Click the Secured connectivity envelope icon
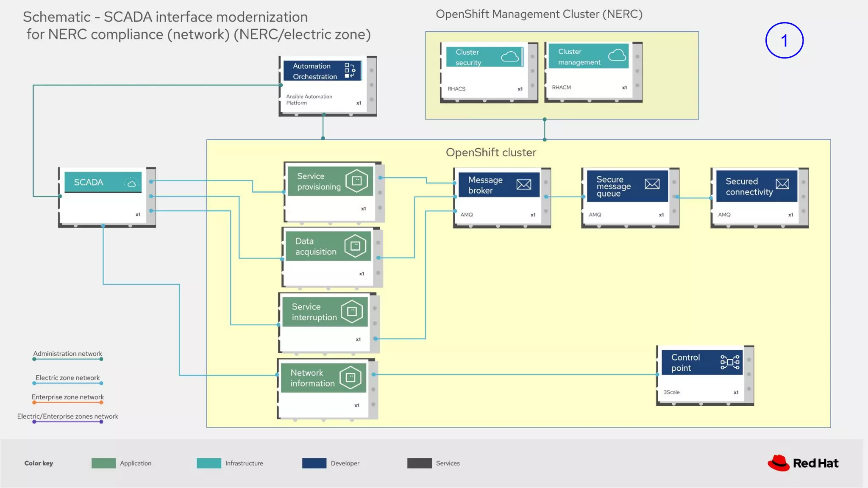The width and height of the screenshot is (868, 488). pos(782,184)
